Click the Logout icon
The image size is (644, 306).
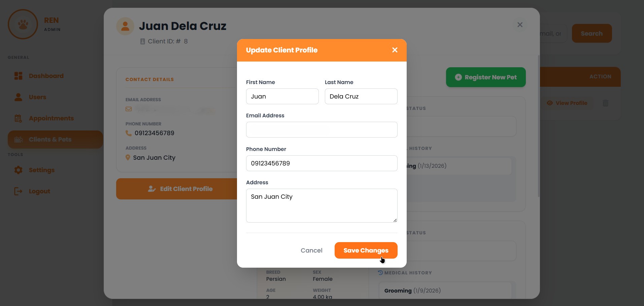(19, 191)
